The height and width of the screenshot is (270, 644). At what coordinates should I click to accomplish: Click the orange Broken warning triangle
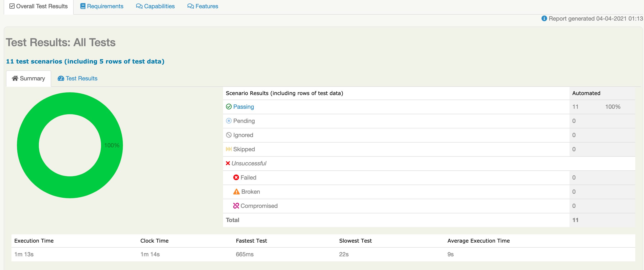[236, 192]
